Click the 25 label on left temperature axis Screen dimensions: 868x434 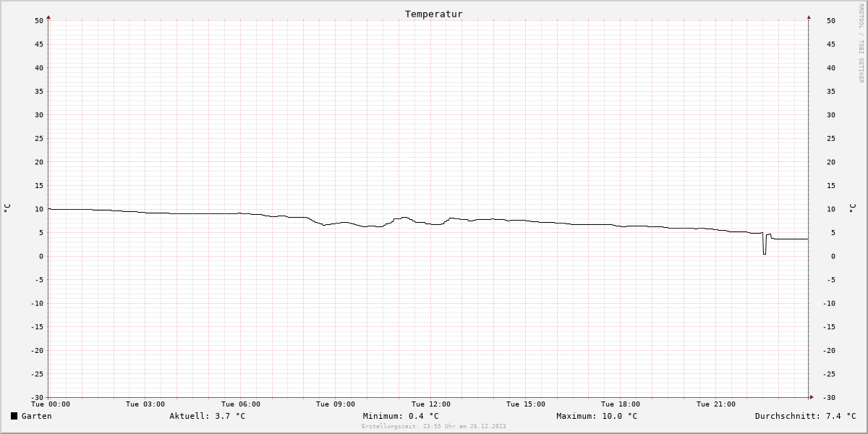(39, 138)
